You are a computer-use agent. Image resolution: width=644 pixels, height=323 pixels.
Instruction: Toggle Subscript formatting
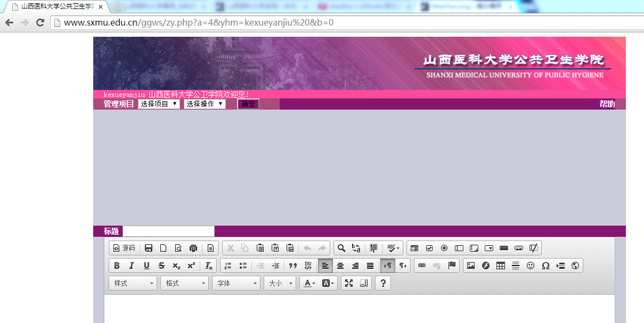(176, 266)
